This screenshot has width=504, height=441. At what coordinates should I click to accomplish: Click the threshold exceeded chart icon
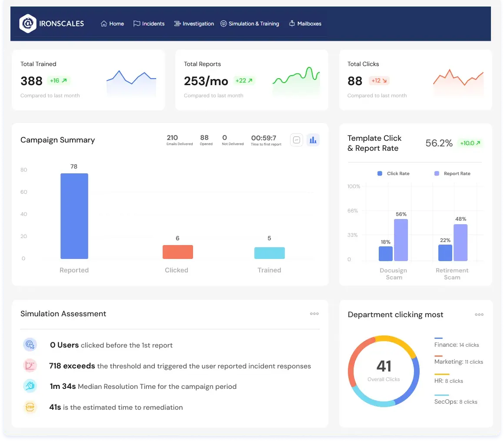(30, 366)
